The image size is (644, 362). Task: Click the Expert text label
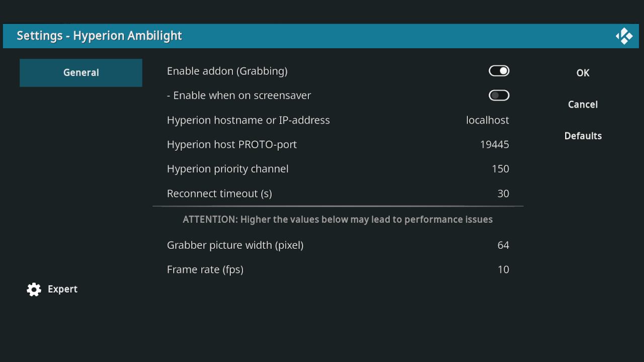(62, 289)
